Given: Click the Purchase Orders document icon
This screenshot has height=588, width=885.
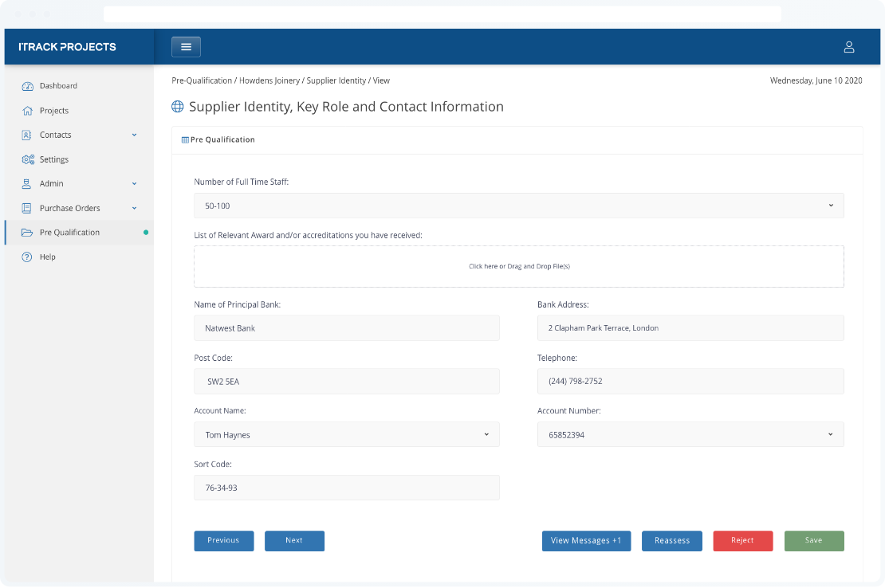Looking at the screenshot, I should 27,208.
